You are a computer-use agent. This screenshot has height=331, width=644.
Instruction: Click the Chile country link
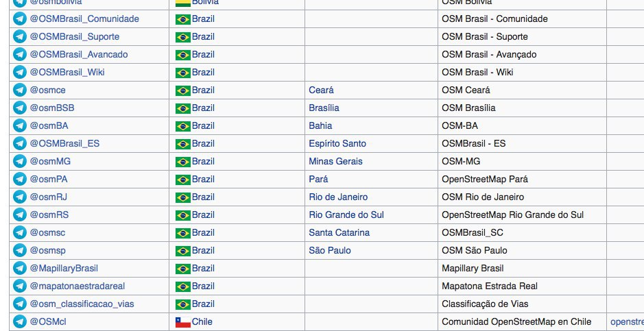pyautogui.click(x=202, y=321)
